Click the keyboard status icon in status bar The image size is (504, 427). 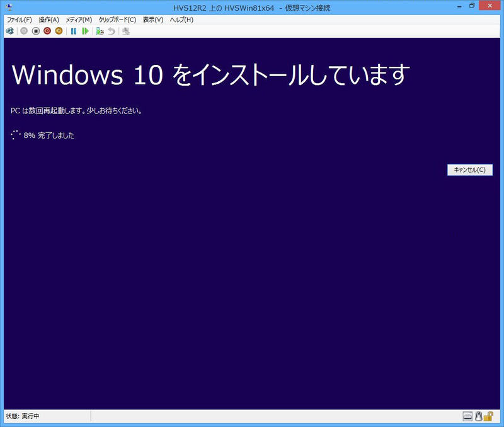click(x=467, y=416)
